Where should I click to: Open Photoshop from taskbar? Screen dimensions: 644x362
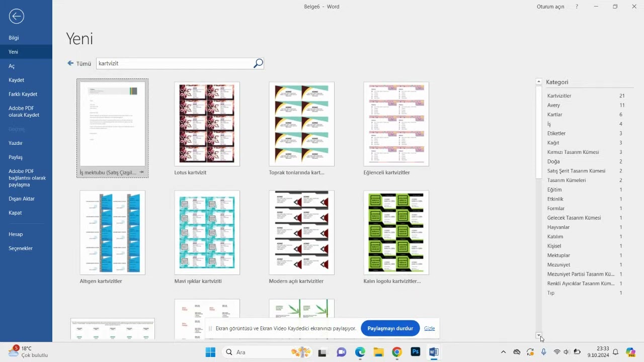coord(416,352)
